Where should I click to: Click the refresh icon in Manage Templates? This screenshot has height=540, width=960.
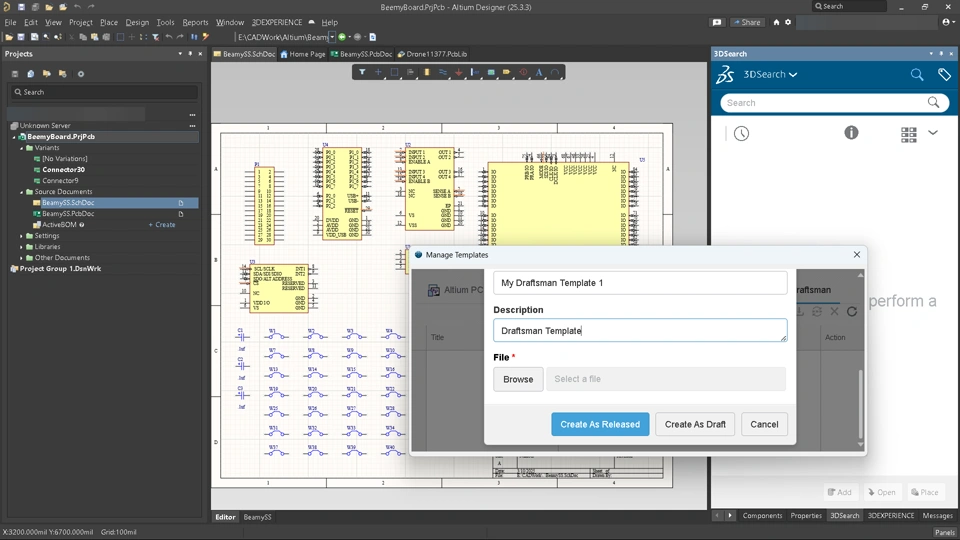(x=852, y=312)
